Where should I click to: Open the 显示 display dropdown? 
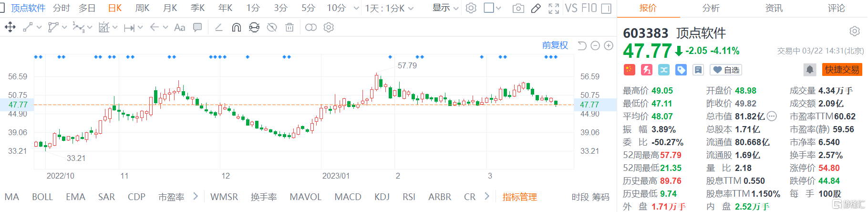(x=445, y=8)
